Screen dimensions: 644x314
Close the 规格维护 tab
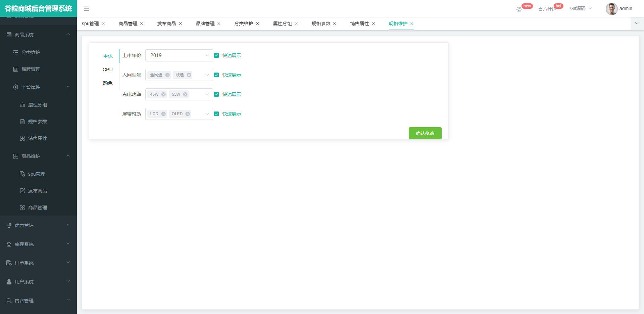click(412, 24)
